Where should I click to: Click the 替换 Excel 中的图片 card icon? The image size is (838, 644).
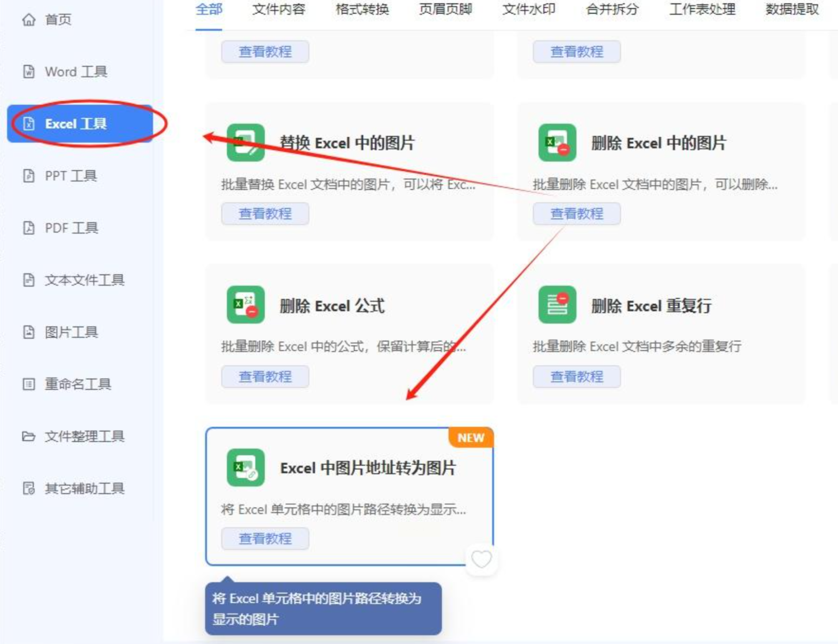coord(246,143)
